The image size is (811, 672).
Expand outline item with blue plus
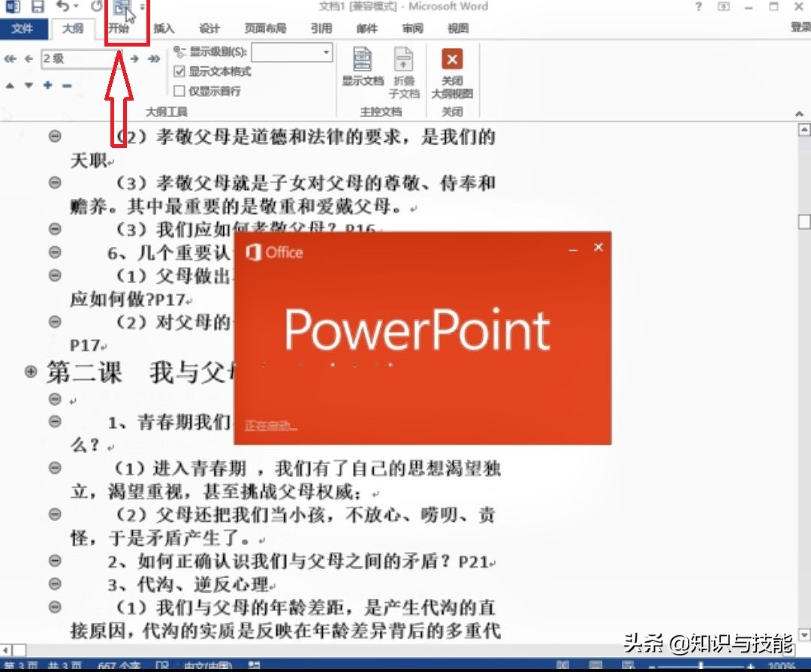coord(48,86)
